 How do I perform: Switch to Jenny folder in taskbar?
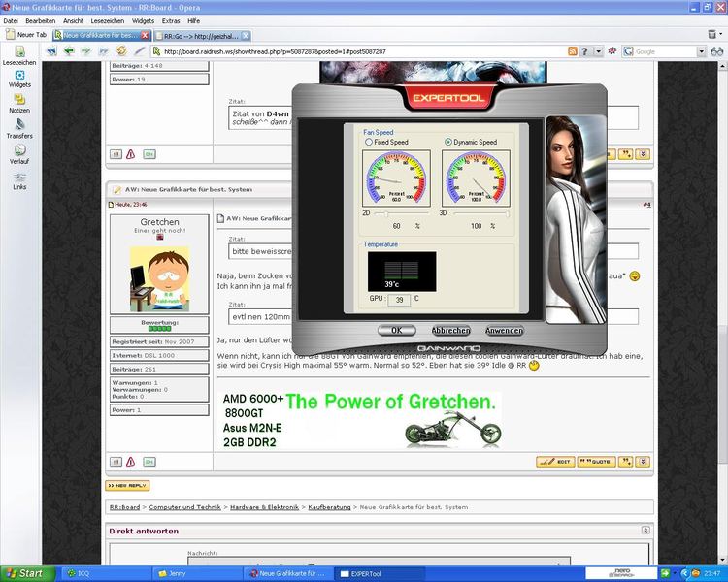[x=197, y=573]
